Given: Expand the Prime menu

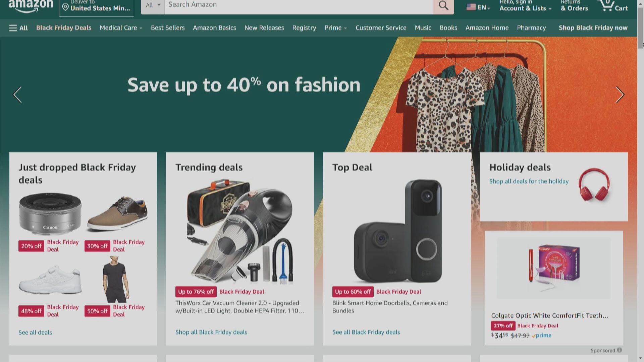Looking at the screenshot, I should coord(335,28).
